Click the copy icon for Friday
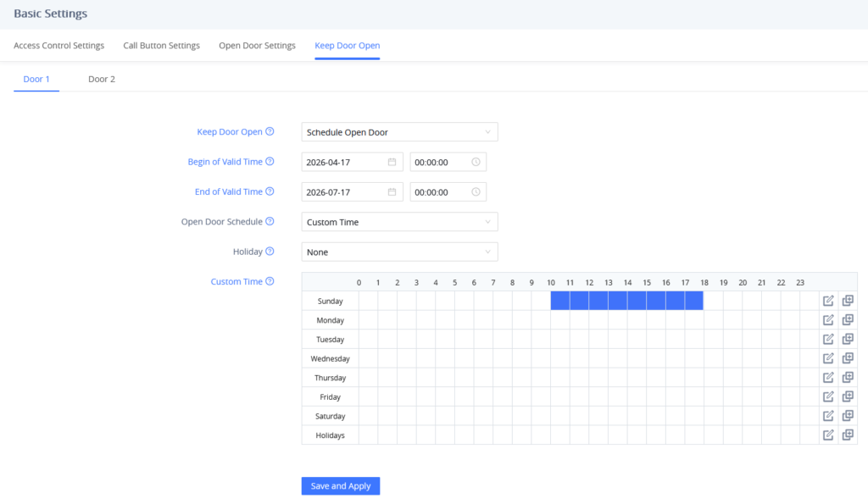Screen dimensions: 868x504 pyautogui.click(x=848, y=396)
